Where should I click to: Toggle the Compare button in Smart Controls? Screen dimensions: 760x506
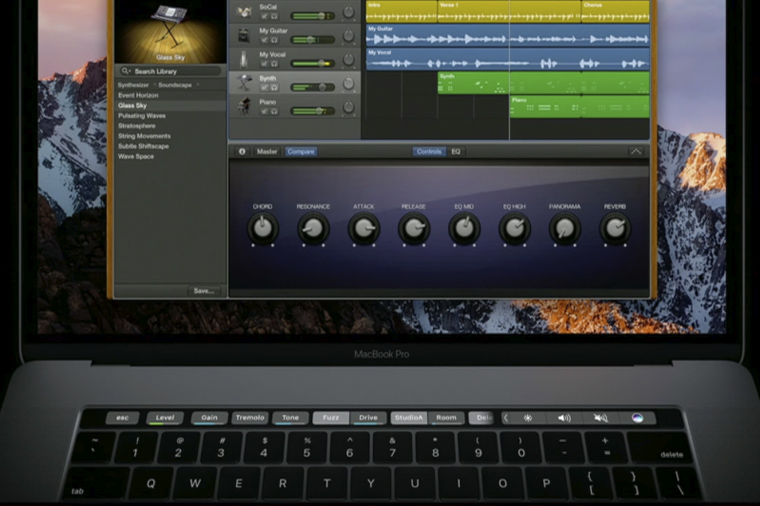(300, 152)
